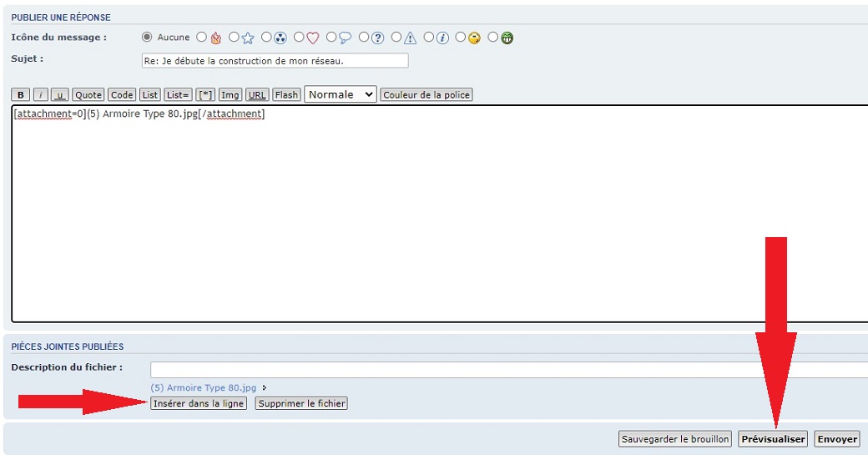This screenshot has width=868, height=455.
Task: Insert Img BBCode tag
Action: point(230,95)
